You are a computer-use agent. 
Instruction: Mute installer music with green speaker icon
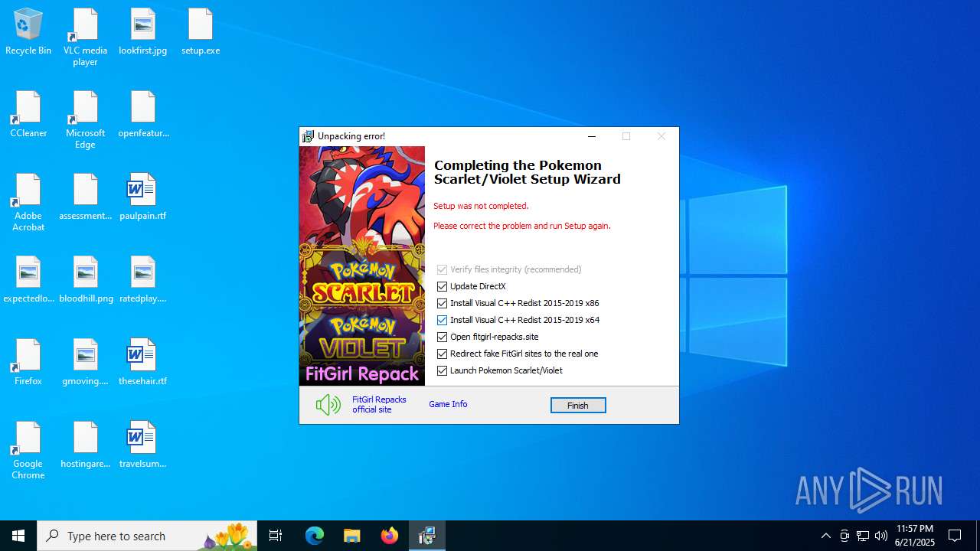(328, 405)
